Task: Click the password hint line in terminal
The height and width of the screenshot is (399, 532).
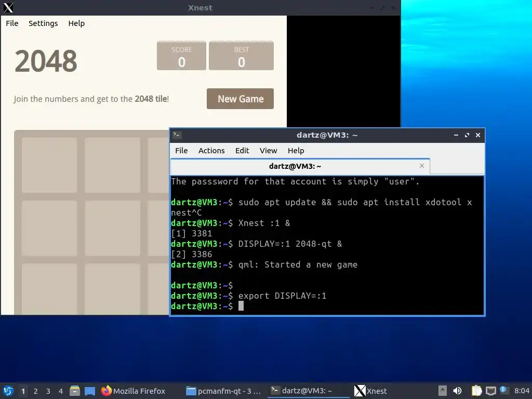Action: point(295,182)
